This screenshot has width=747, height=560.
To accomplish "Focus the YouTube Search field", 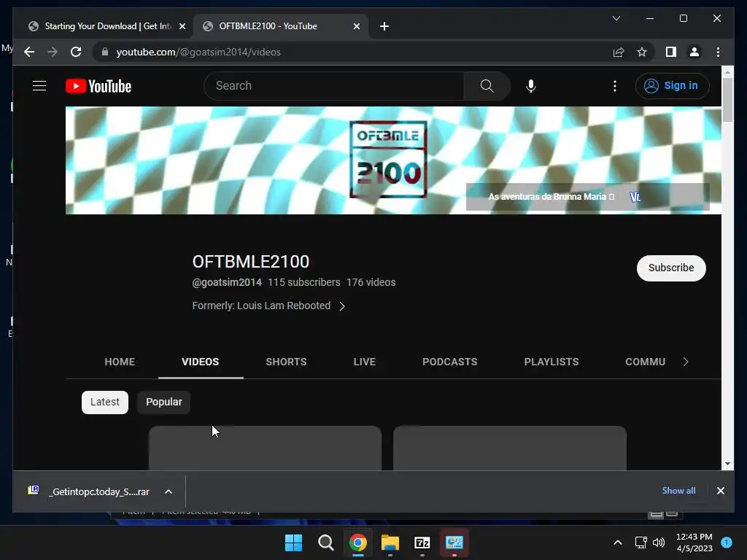I will tap(333, 86).
